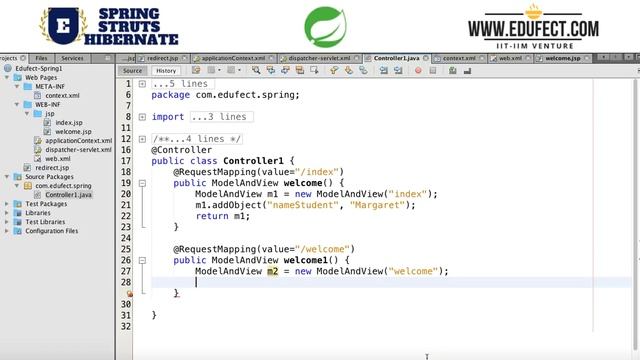Click Find Next Occurrence icon
Viewport: 640px width, 360px height.
(285, 70)
